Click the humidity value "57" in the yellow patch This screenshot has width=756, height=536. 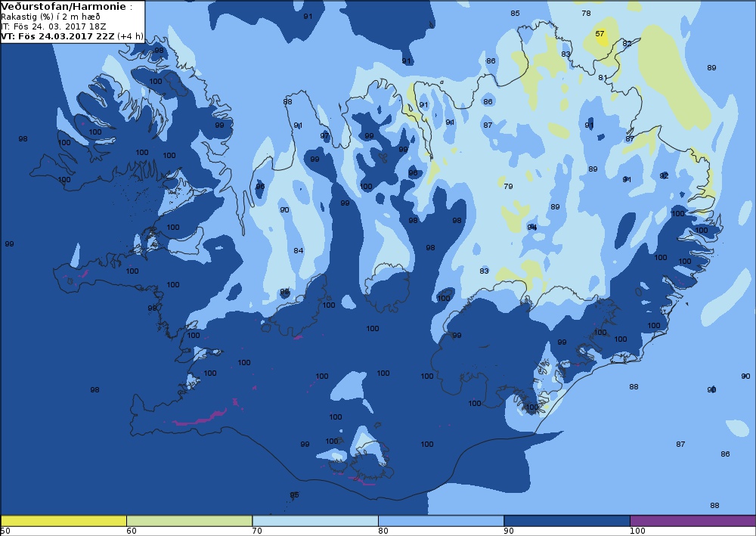pos(600,34)
